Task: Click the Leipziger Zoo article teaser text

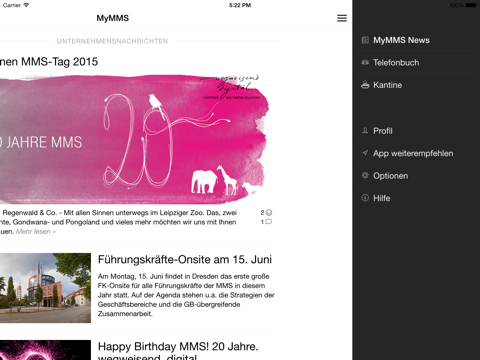Action: pos(118,222)
